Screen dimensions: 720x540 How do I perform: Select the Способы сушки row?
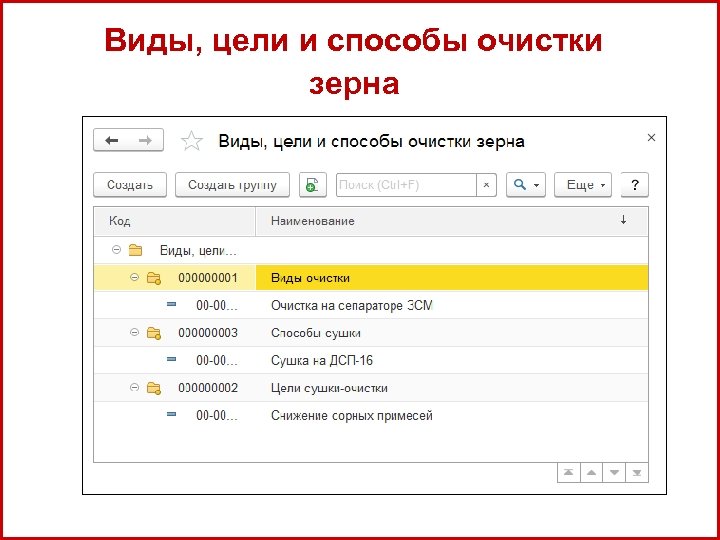point(371,333)
